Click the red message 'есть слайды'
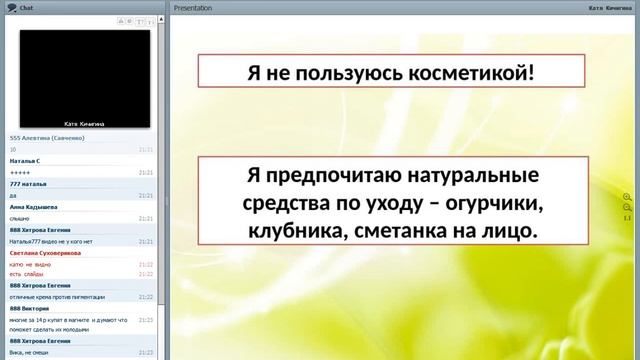Viewport: 640px width, 360px height. click(x=26, y=274)
